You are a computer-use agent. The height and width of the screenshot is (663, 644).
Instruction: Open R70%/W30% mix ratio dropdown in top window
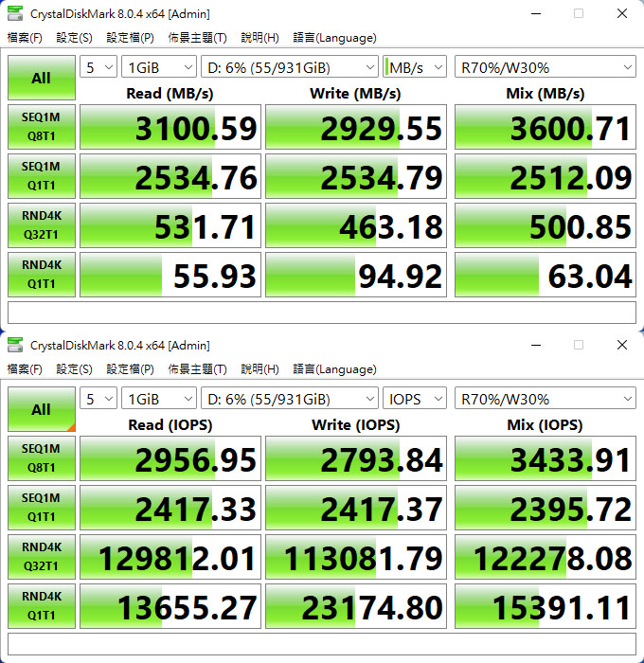(546, 67)
